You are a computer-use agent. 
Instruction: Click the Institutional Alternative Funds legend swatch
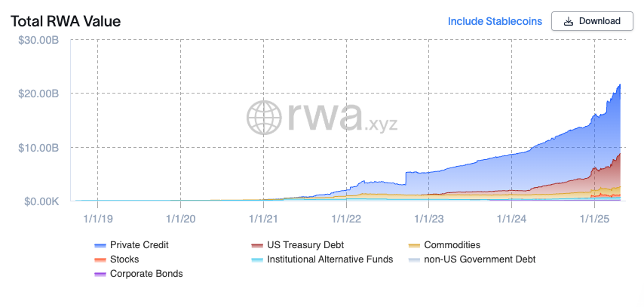pos(256,259)
